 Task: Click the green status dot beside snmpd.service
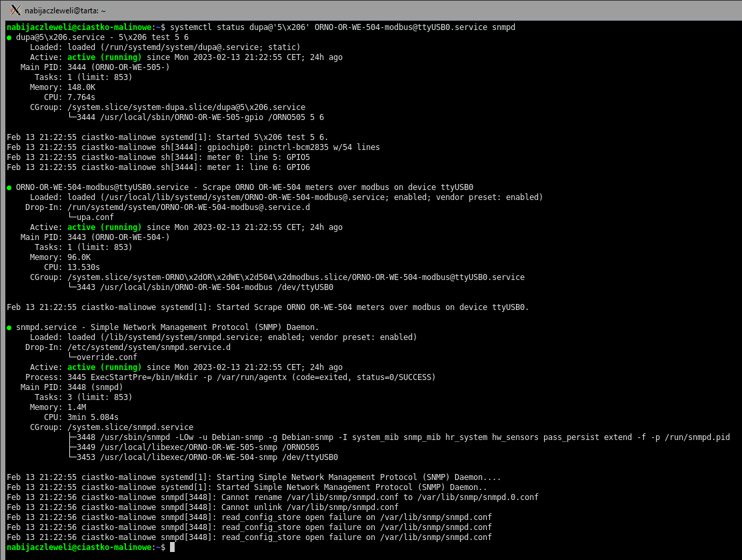9,327
